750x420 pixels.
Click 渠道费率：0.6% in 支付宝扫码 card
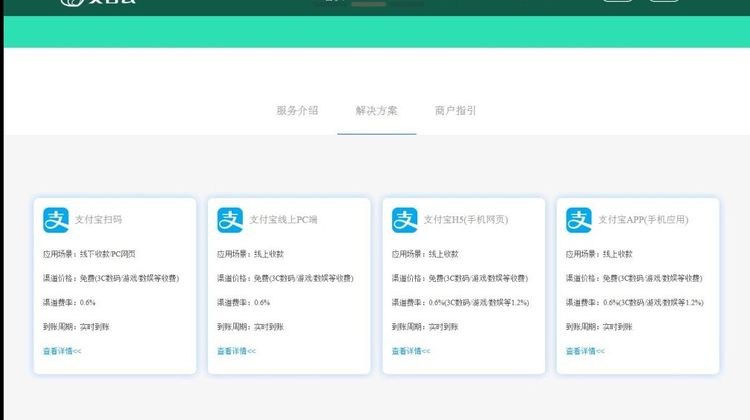tap(69, 302)
